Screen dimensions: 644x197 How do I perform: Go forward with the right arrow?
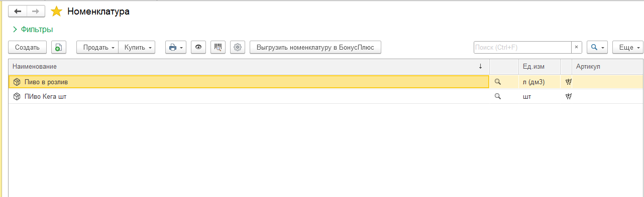tap(35, 11)
